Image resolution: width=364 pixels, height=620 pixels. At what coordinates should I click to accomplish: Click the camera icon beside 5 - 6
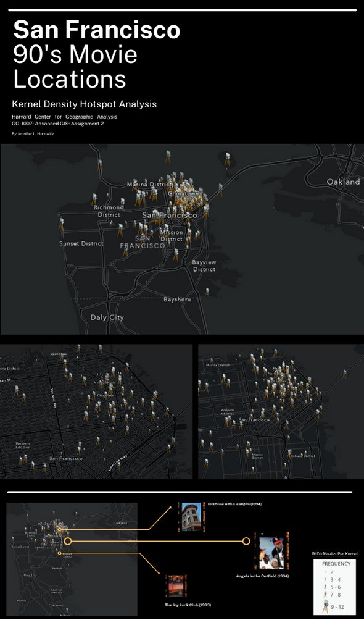(326, 587)
